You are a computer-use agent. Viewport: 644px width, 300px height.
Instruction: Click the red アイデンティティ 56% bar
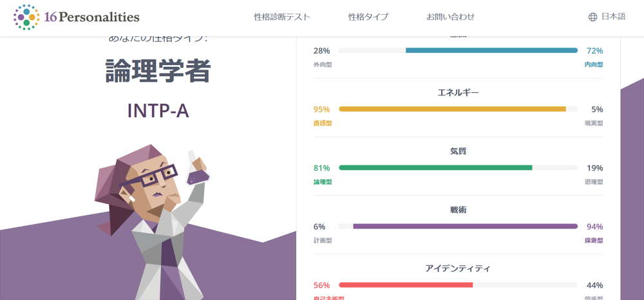point(406,285)
